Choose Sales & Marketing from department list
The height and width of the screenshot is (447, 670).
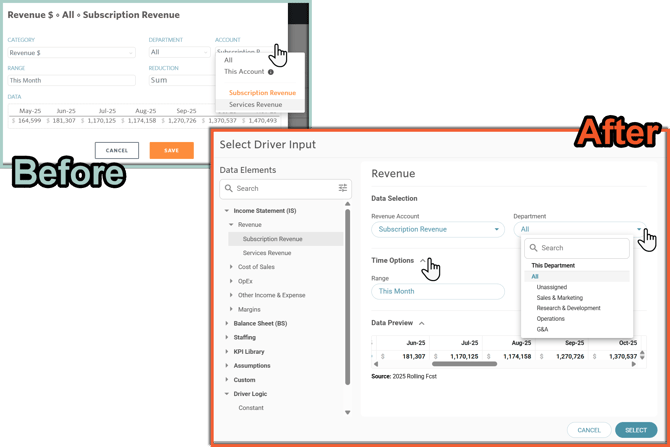559,298
